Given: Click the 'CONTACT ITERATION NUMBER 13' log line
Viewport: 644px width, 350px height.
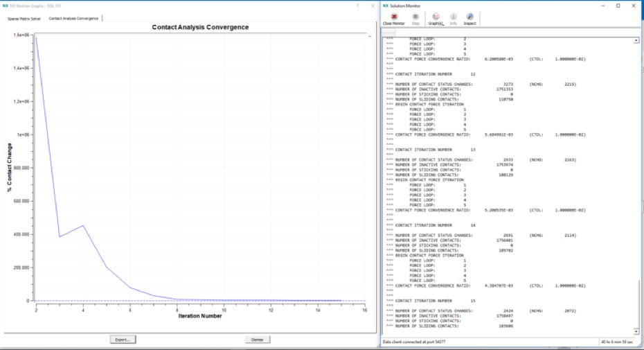Looking at the screenshot, I should (x=435, y=150).
